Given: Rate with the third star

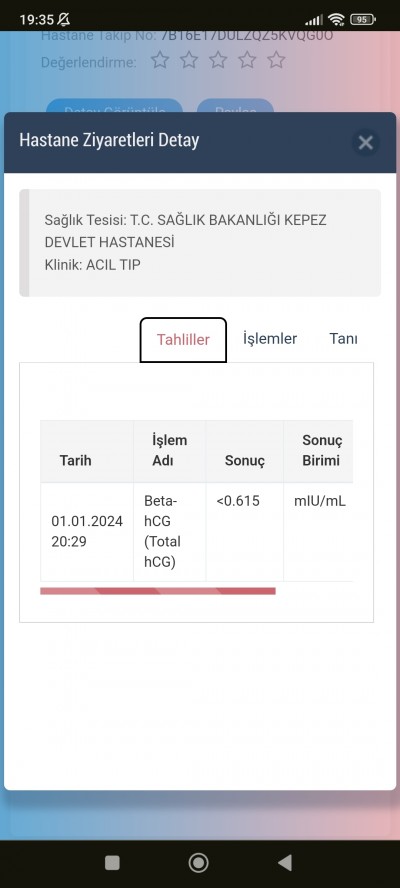Looking at the screenshot, I should tap(218, 60).
